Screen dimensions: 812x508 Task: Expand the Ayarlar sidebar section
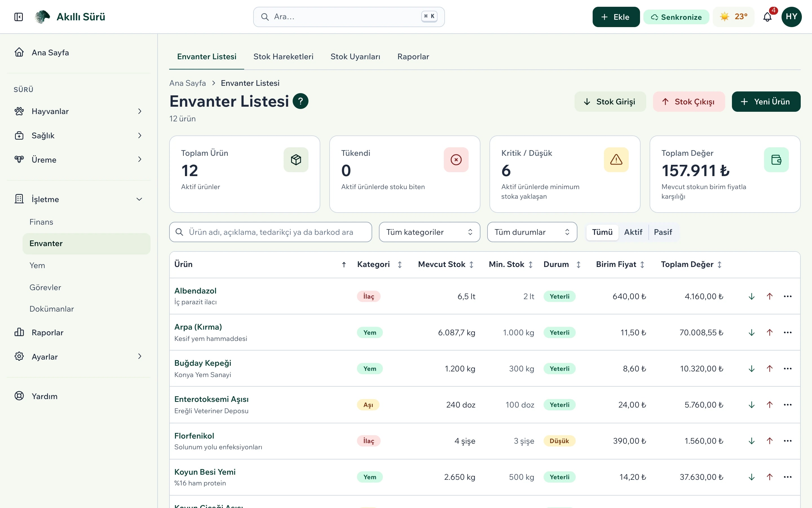point(78,356)
